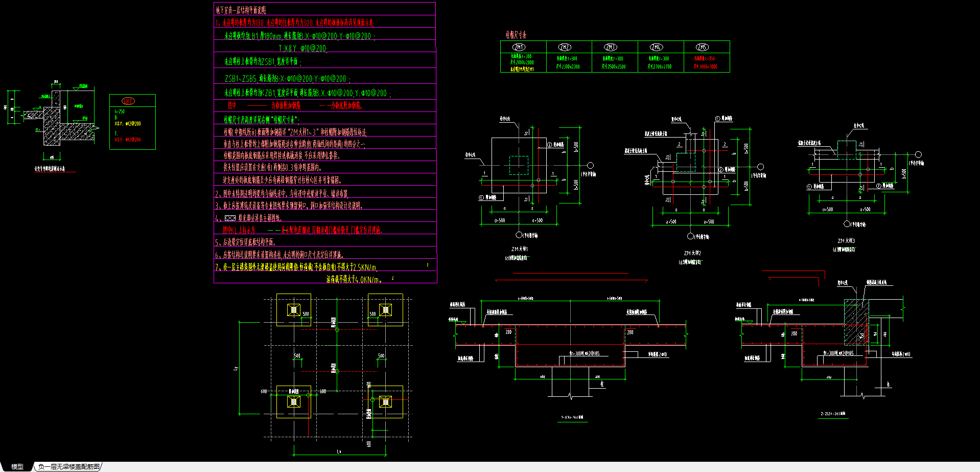This screenshot has height=472, width=980.
Task: Click the Lx dimension label below column plan
Action: coord(339,452)
